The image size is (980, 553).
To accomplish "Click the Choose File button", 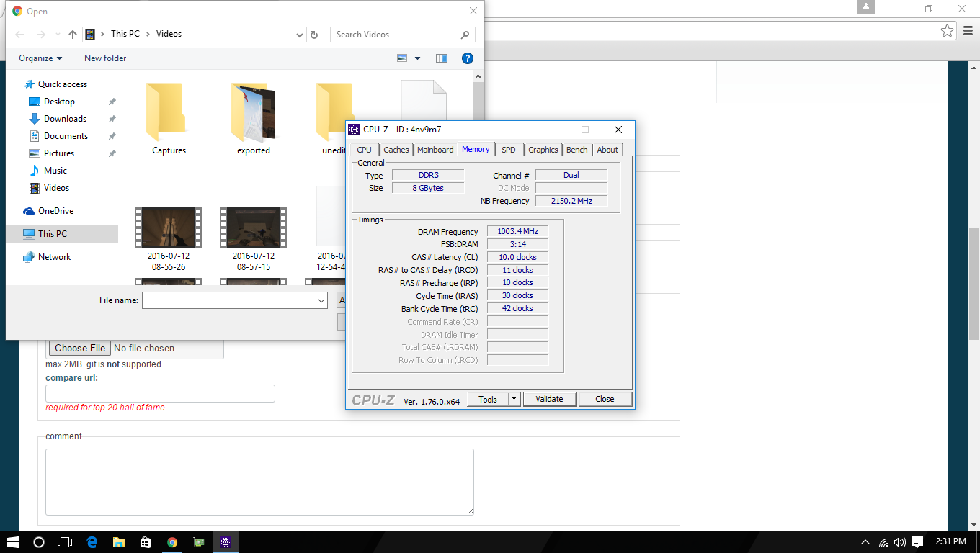I will tap(80, 348).
